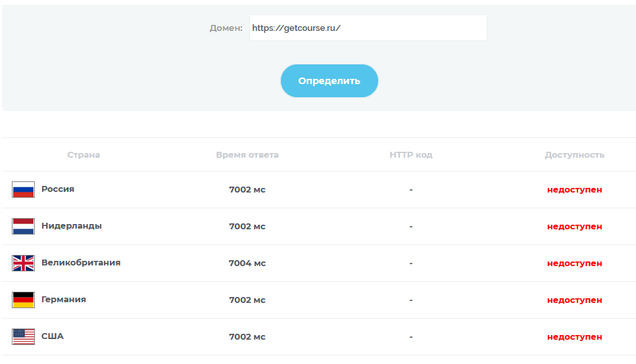Click недоступен status in Нидерланды row
The image size is (636, 364).
(574, 227)
